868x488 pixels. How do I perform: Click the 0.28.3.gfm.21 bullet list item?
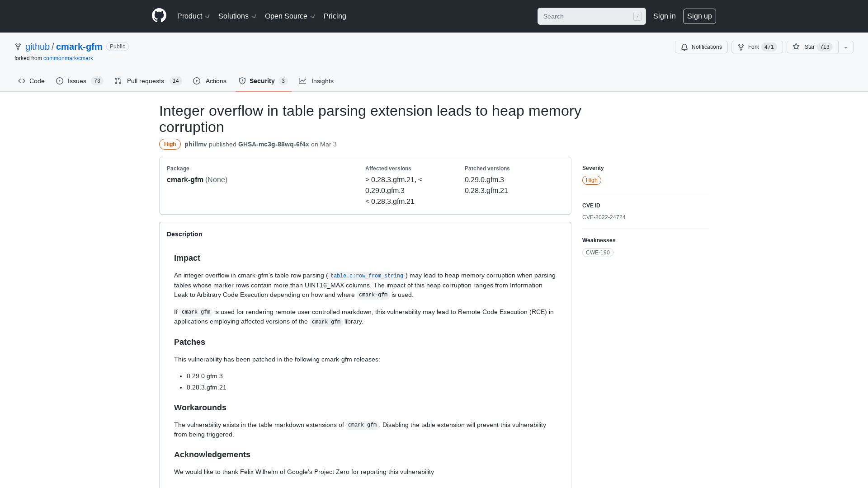[207, 387]
